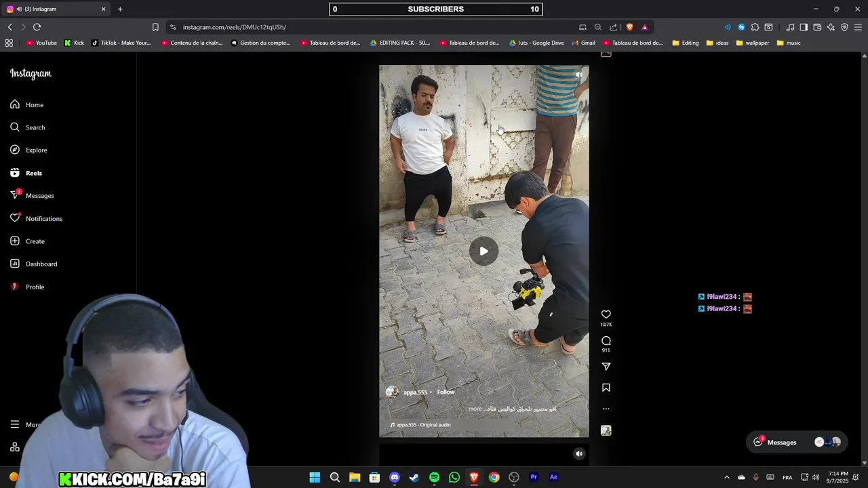Open the browser hamburger menu
The height and width of the screenshot is (488, 868).
point(858,27)
